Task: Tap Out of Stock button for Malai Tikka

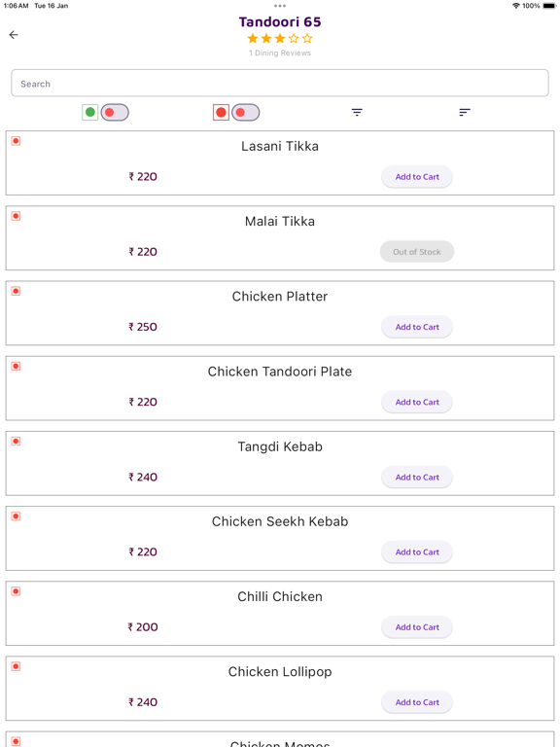Action: coord(417,252)
